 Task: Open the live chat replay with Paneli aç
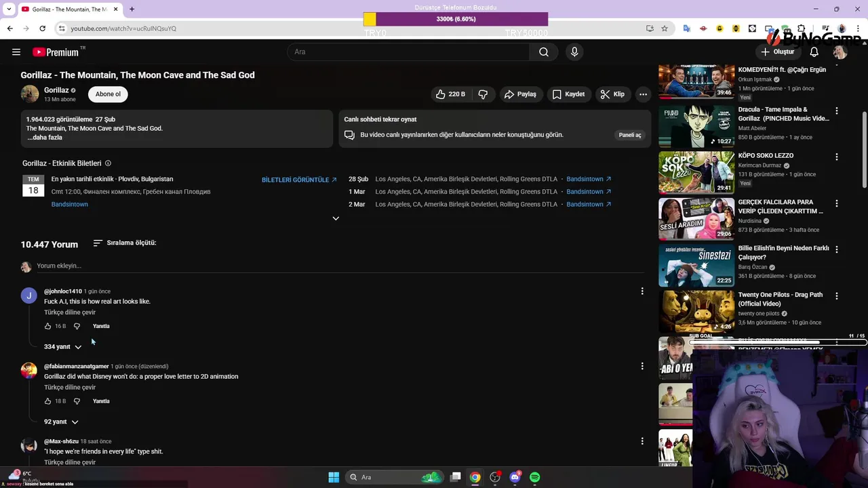(x=629, y=135)
